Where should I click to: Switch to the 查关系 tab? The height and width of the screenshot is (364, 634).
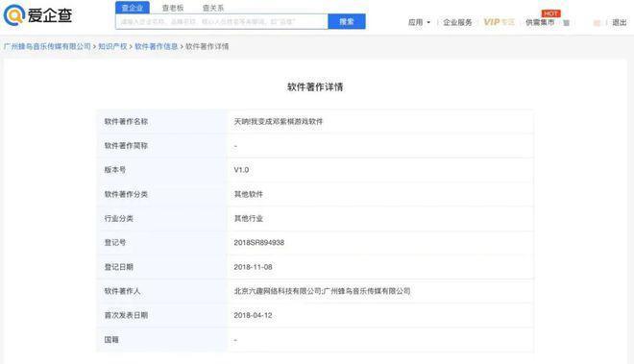(213, 8)
